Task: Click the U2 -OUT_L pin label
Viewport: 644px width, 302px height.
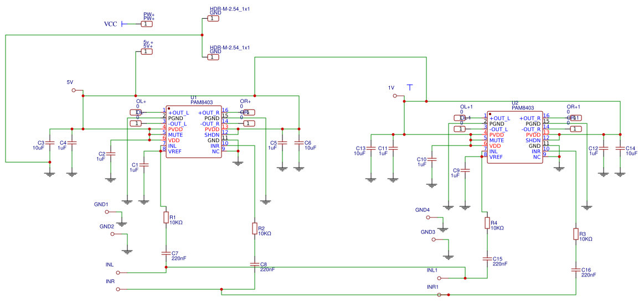Action: pos(498,129)
